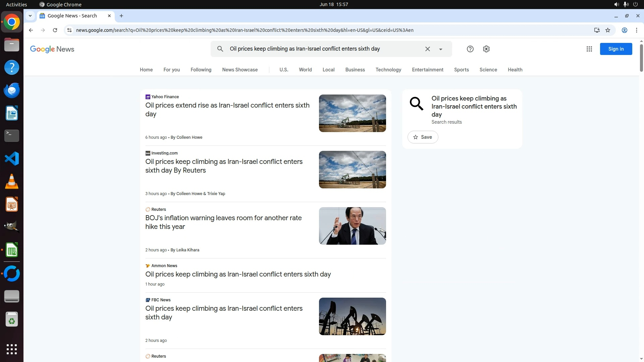Expand advanced search options arrow
644x362 pixels.
(440, 49)
